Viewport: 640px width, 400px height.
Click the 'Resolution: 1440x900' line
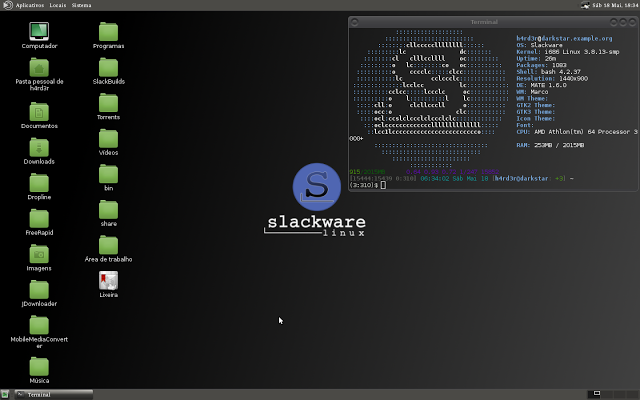[x=552, y=78]
